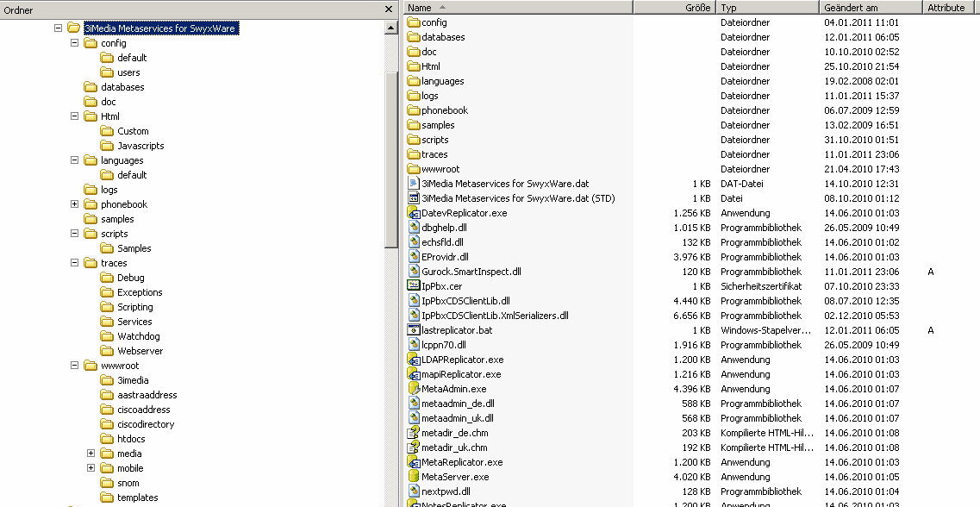Collapse the languages tree node
Screen dimensions: 980x507
[74, 160]
